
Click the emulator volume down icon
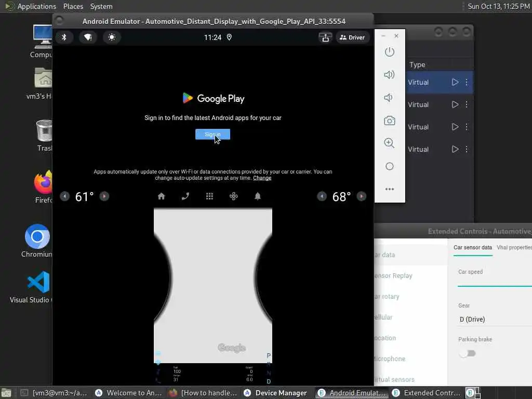(389, 98)
